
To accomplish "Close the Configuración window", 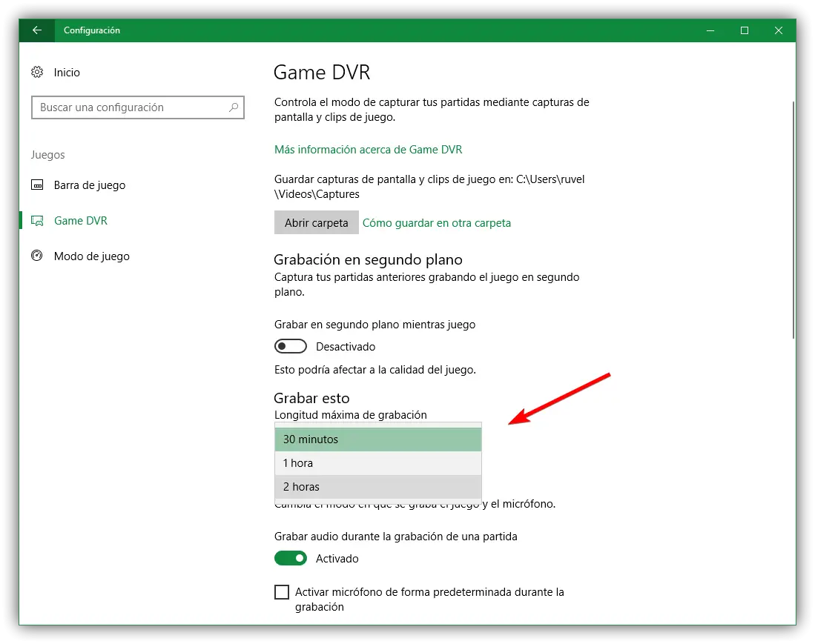I will coord(779,30).
